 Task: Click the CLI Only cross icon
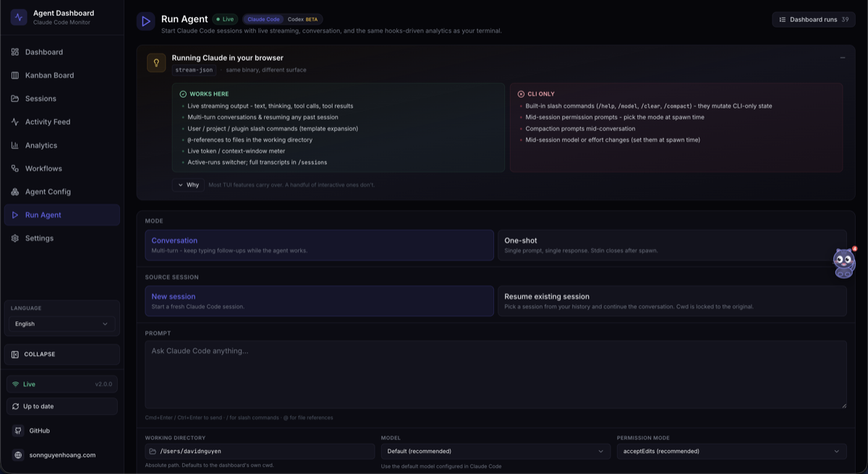click(x=521, y=94)
